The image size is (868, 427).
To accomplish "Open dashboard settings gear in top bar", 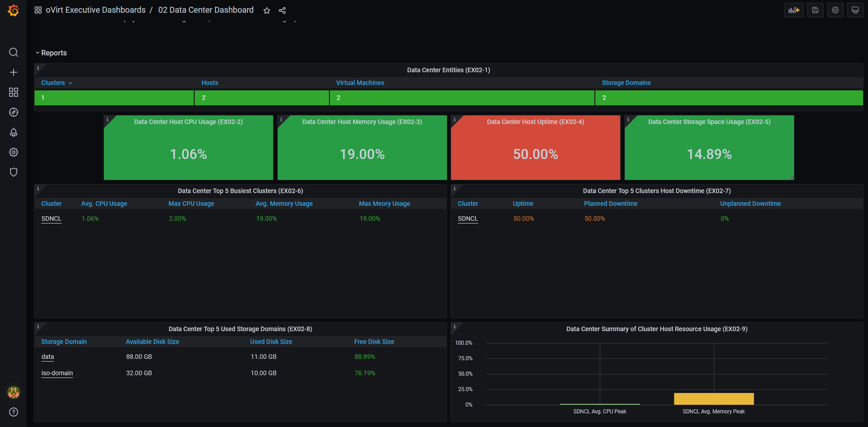I will pos(835,10).
